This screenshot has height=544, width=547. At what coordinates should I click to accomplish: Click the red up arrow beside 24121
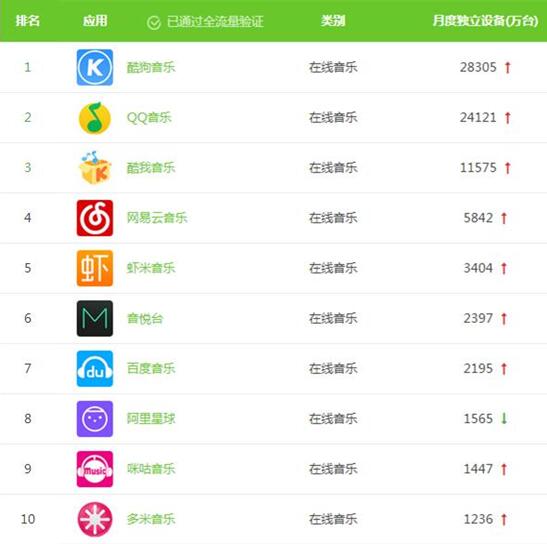point(508,118)
